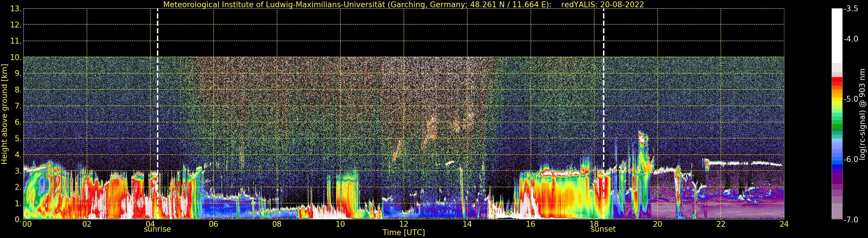868x238 pixels.
Task: Click the '-3.5' colorbar tick label
Action: click(x=851, y=9)
